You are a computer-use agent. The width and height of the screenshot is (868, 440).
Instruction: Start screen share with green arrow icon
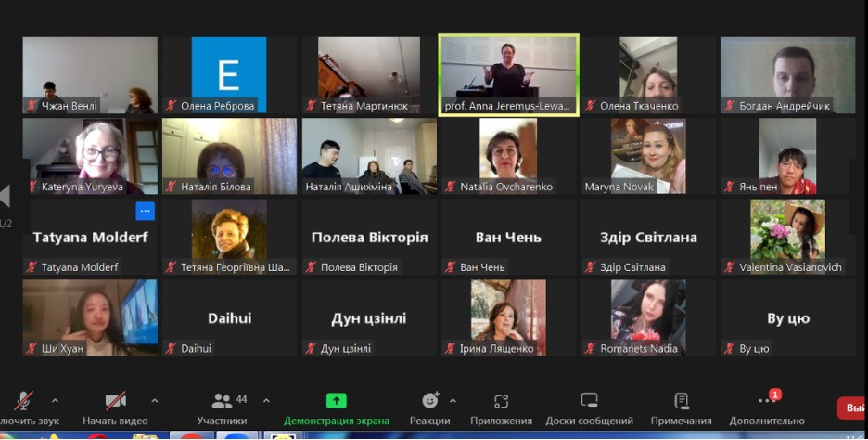336,400
